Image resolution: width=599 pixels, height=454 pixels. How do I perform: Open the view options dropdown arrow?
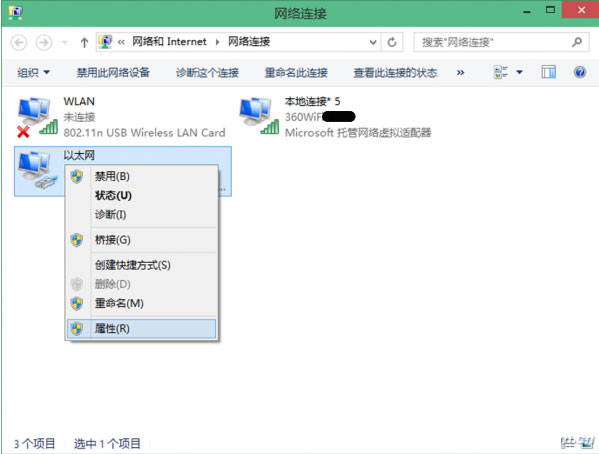point(520,72)
